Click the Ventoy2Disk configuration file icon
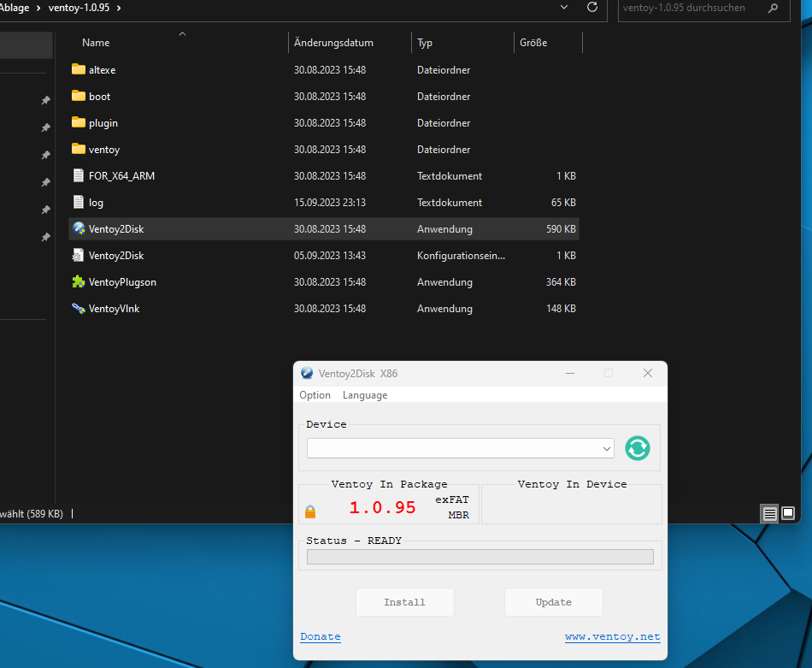Screen dimensions: 812x668 pos(78,255)
